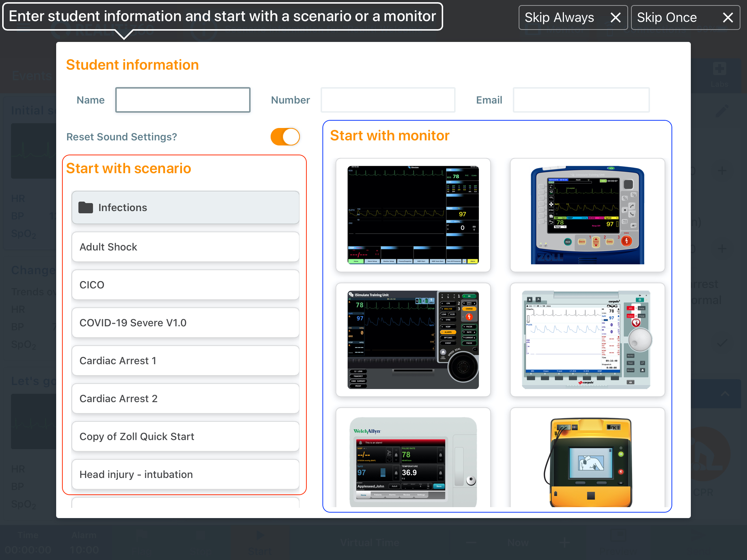Select the Cardiac Arrest 2 scenario
The width and height of the screenshot is (747, 560).
pos(185,398)
